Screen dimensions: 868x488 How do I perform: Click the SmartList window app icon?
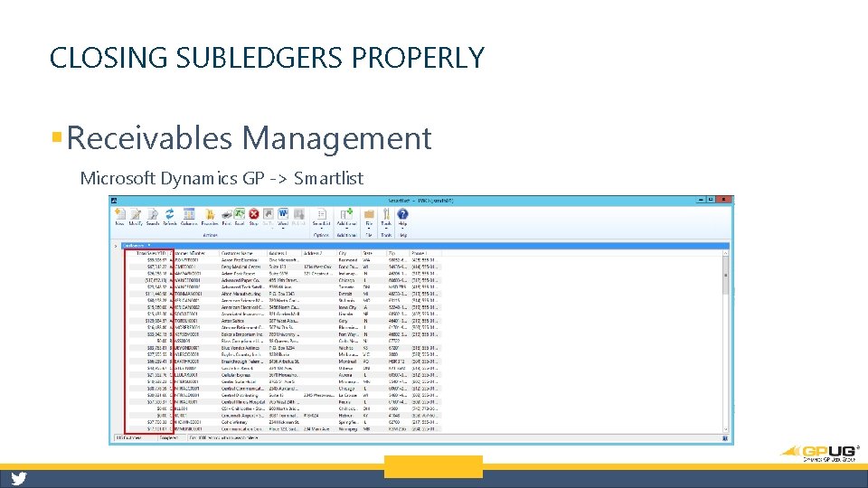tap(114, 201)
